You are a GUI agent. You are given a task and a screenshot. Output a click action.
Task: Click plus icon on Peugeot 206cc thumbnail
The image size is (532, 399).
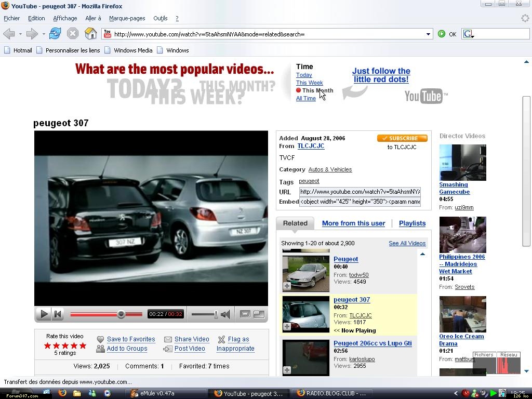click(x=287, y=370)
